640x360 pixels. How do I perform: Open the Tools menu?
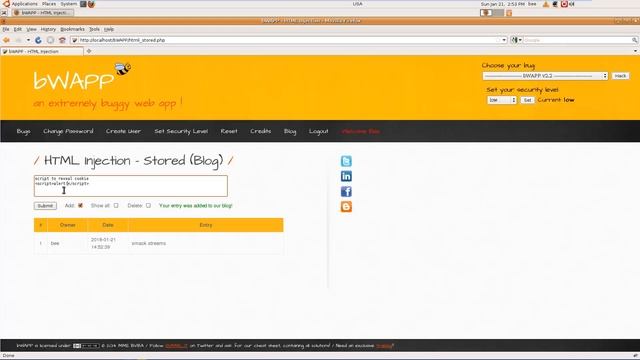tap(94, 29)
